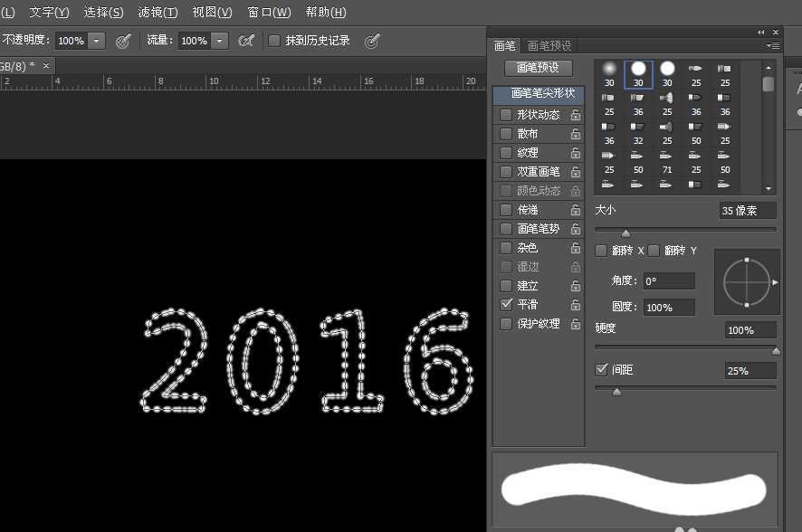Screen dimensions: 802x532
Task: Click the tablet pressure icon after 抹到历史记录
Action: pyautogui.click(x=371, y=41)
